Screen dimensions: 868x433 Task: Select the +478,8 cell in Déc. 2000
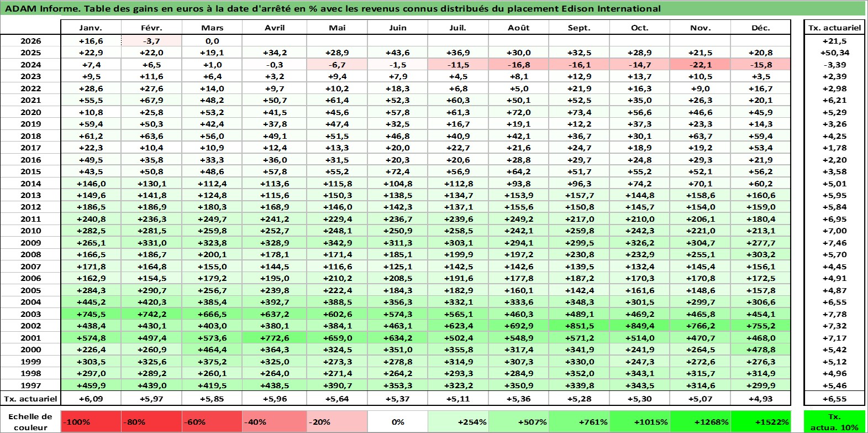761,349
